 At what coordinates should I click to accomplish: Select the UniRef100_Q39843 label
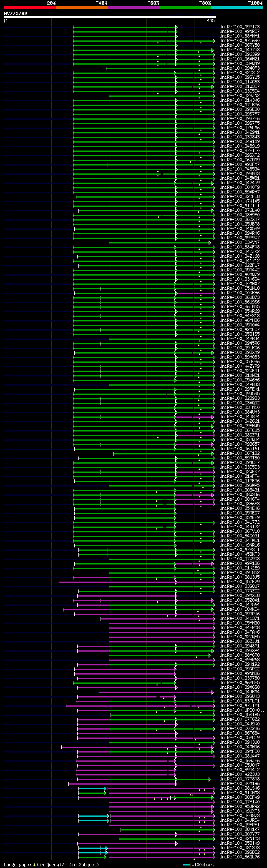point(239,137)
